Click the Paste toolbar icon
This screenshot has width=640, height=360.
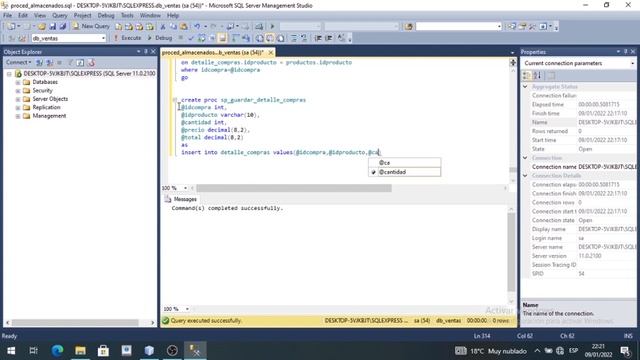[x=184, y=27]
